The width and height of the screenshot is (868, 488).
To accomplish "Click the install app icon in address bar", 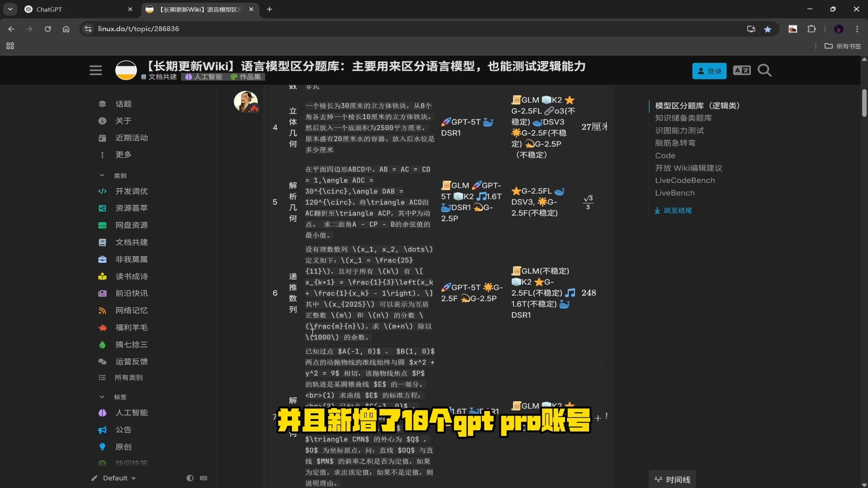I will click(x=751, y=29).
